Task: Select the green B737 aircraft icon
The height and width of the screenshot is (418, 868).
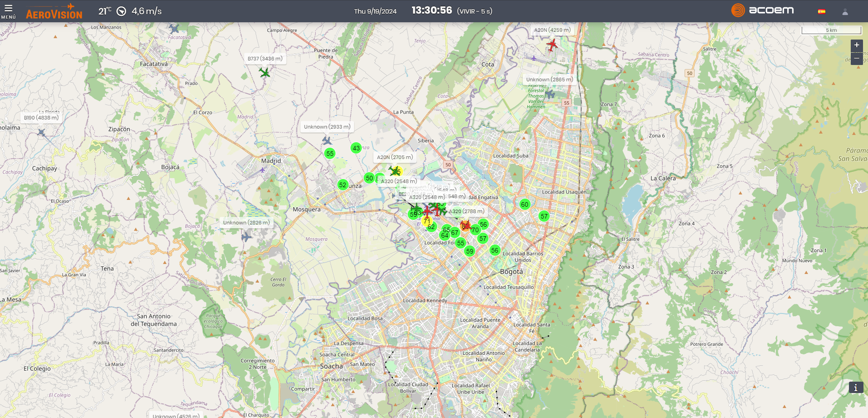Action: [x=264, y=72]
